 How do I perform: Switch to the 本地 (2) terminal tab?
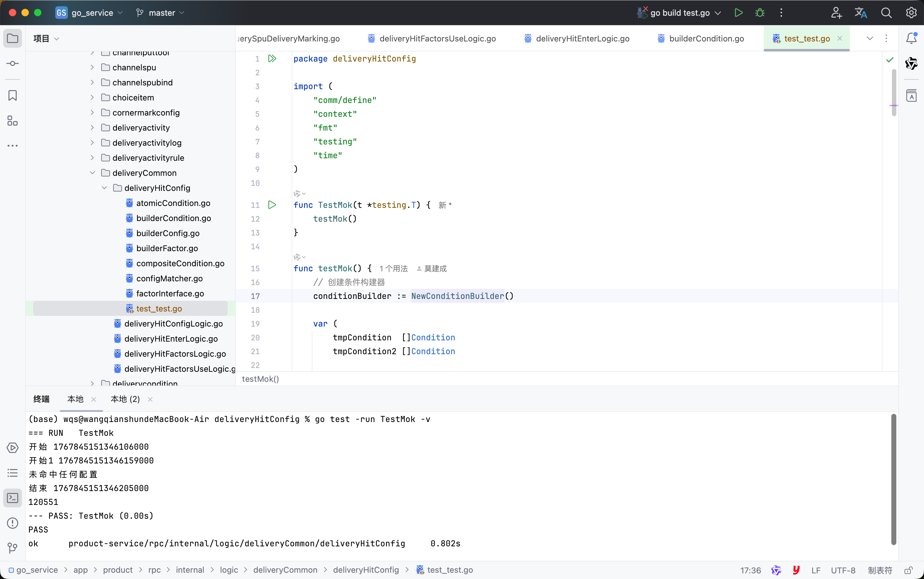[125, 399]
